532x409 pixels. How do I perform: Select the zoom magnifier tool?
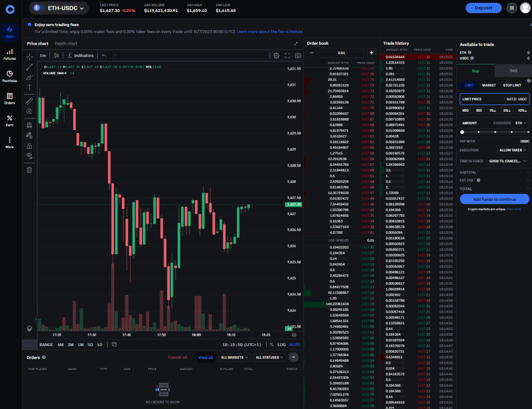[29, 111]
